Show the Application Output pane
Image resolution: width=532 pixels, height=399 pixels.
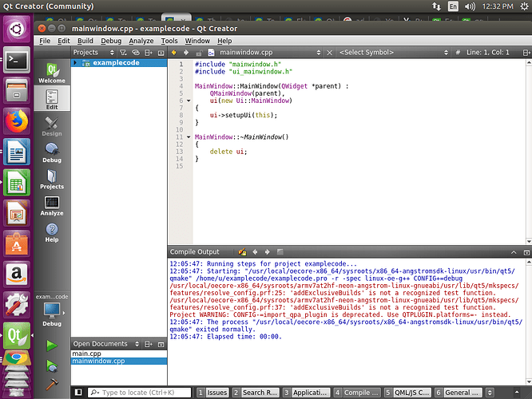pyautogui.click(x=307, y=393)
